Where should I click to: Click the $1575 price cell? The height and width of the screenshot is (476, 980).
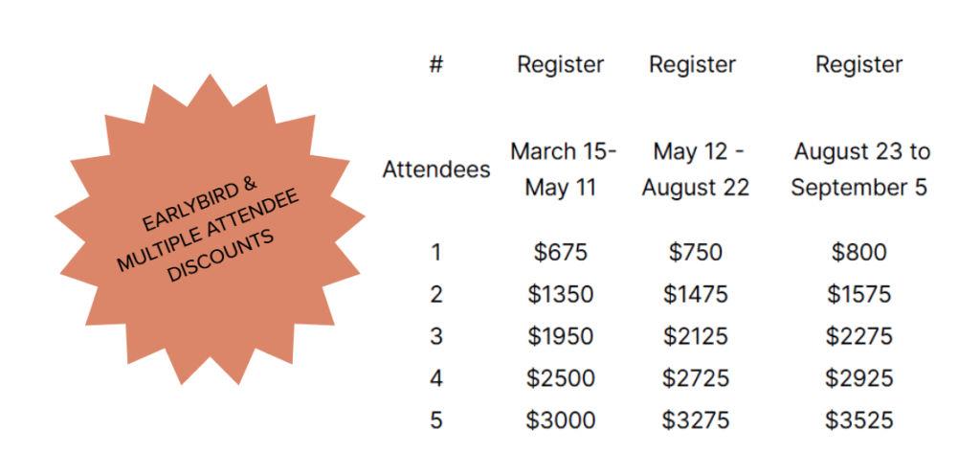pyautogui.click(x=858, y=294)
